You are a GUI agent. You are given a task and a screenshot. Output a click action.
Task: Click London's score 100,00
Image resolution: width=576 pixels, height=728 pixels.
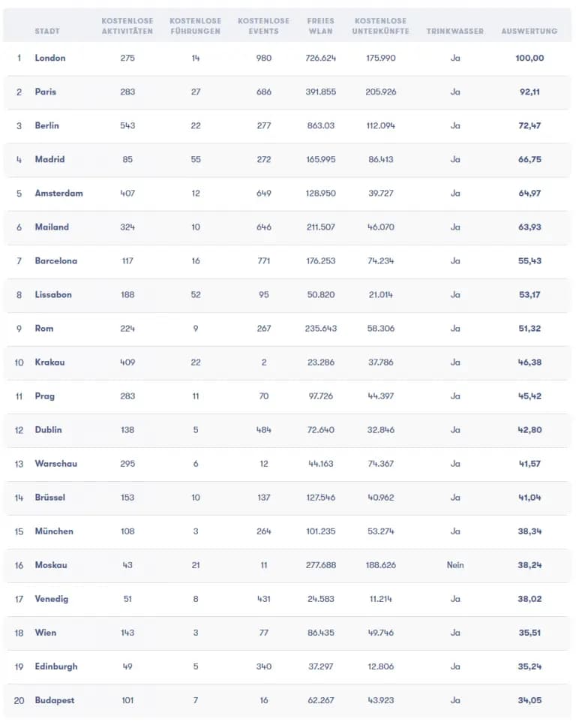[x=529, y=58]
